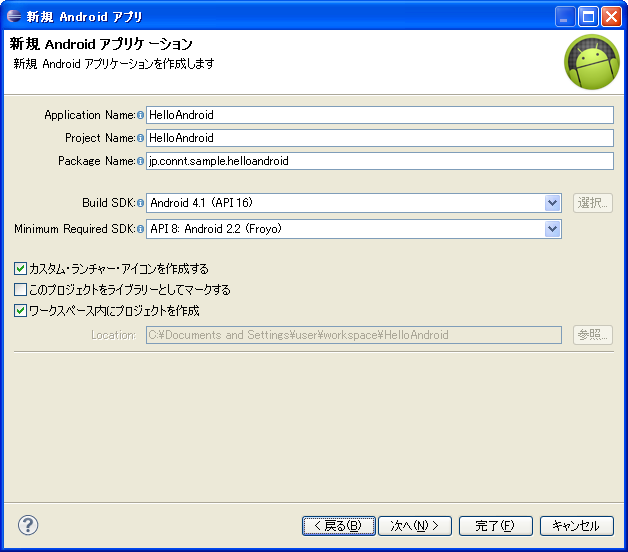Click the info icon beside Minimum Required SDK
Screen dimensions: 628x552
coord(140,229)
